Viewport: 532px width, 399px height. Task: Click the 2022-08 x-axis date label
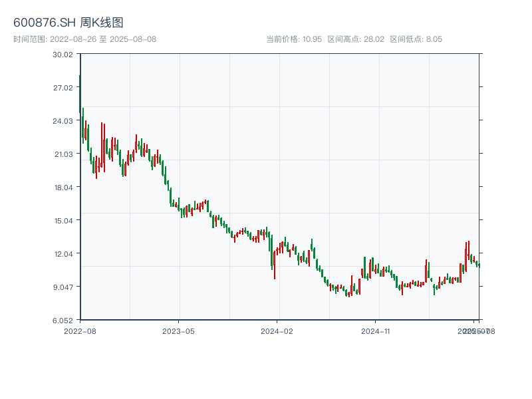click(80, 331)
